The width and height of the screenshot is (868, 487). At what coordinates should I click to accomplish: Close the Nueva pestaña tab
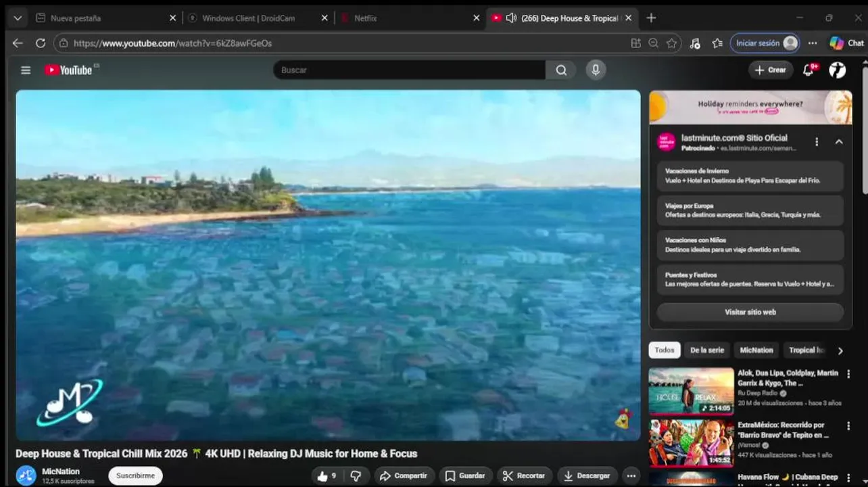pos(172,18)
